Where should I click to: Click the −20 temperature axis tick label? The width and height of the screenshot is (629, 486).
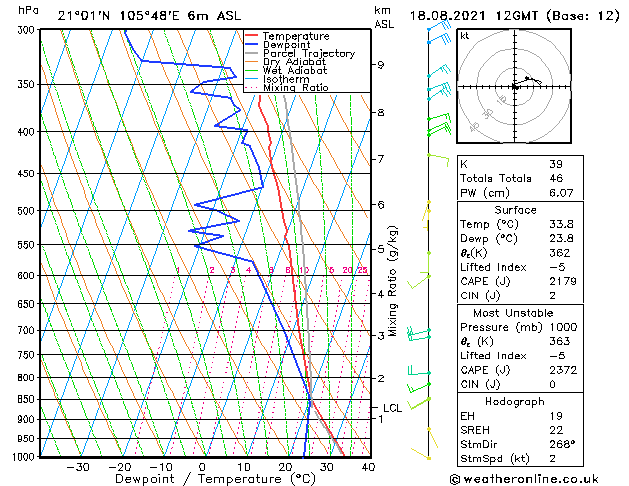[x=120, y=467]
